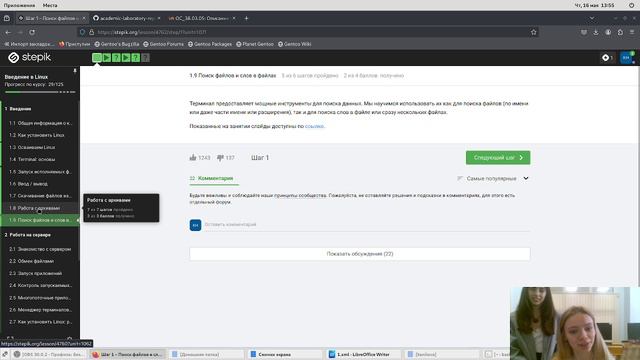Bookmark page with the star icon
This screenshot has width=640, height=360.
point(533,32)
